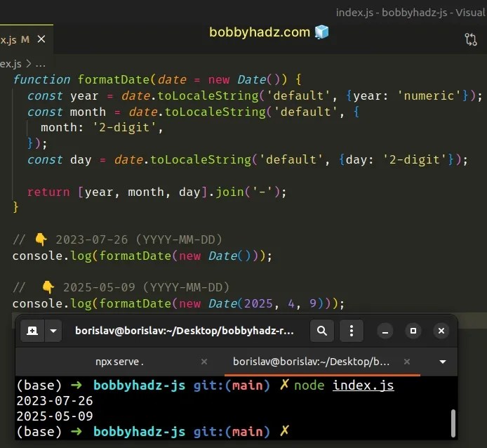Click 'const day' variable declaration
Screen dimensions: 487x448
click(x=60, y=160)
